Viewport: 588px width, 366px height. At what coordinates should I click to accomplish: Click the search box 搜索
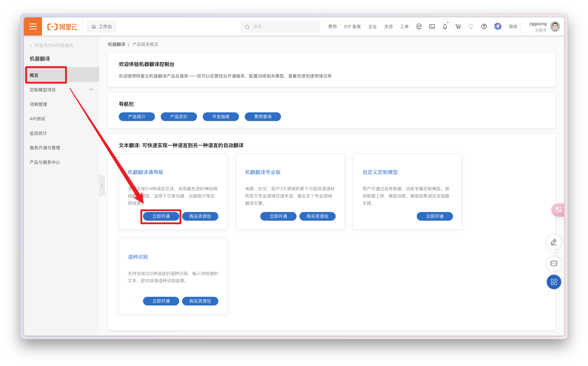coord(280,27)
